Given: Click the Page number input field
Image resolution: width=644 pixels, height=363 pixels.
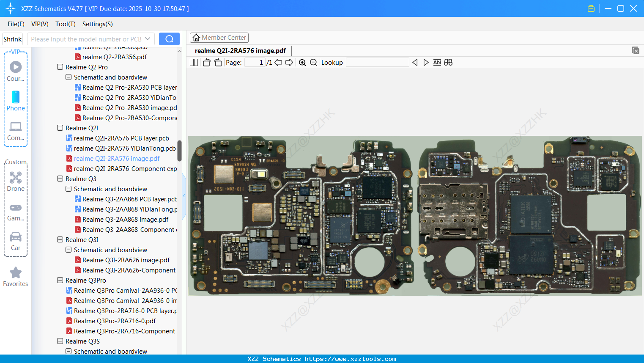Looking at the screenshot, I should tap(255, 63).
